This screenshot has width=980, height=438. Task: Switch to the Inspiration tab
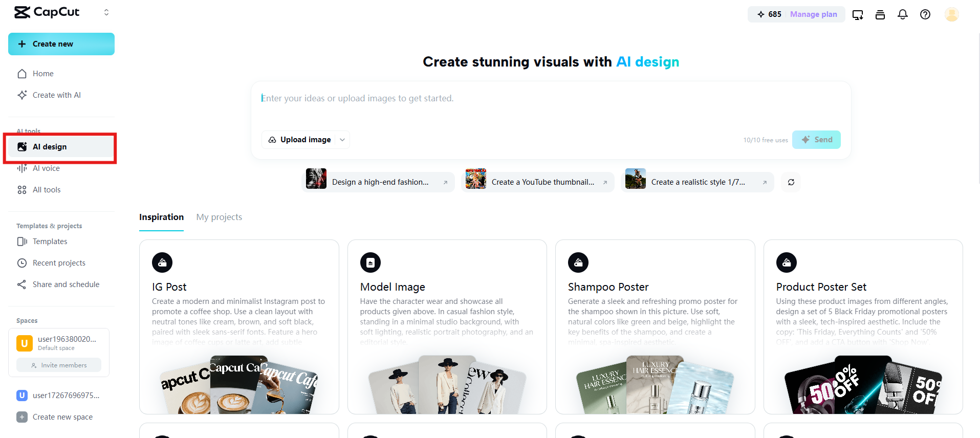point(161,217)
